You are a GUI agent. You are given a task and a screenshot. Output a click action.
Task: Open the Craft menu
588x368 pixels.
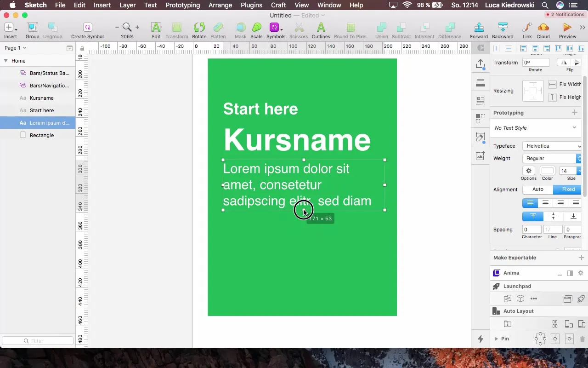[278, 5]
